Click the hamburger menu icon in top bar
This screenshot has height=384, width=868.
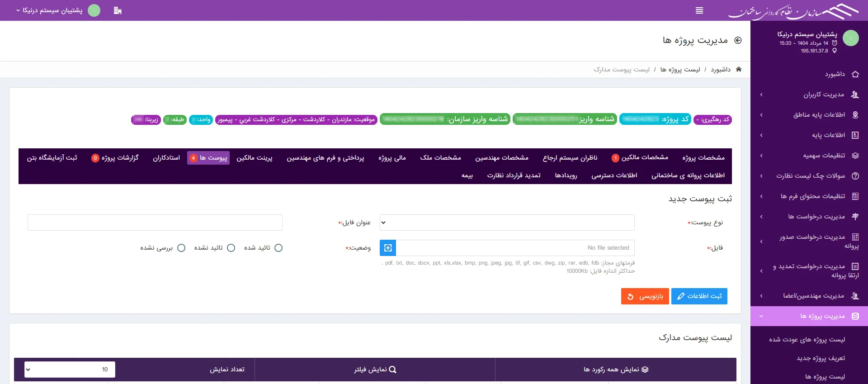[699, 10]
